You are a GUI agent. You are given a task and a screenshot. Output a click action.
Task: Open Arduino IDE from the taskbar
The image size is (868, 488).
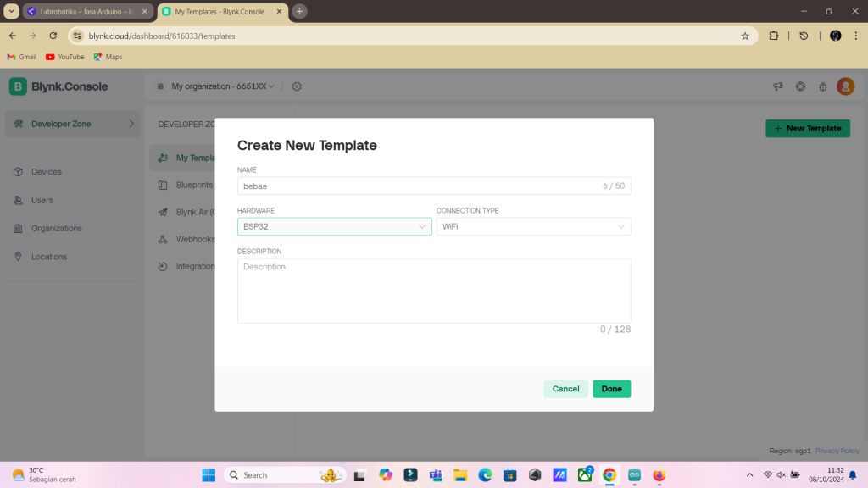point(634,475)
